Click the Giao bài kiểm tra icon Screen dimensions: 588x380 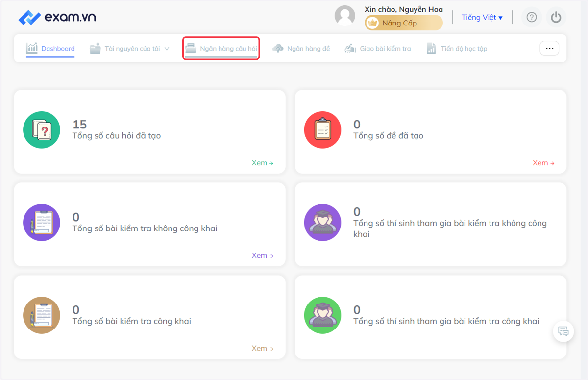350,49
